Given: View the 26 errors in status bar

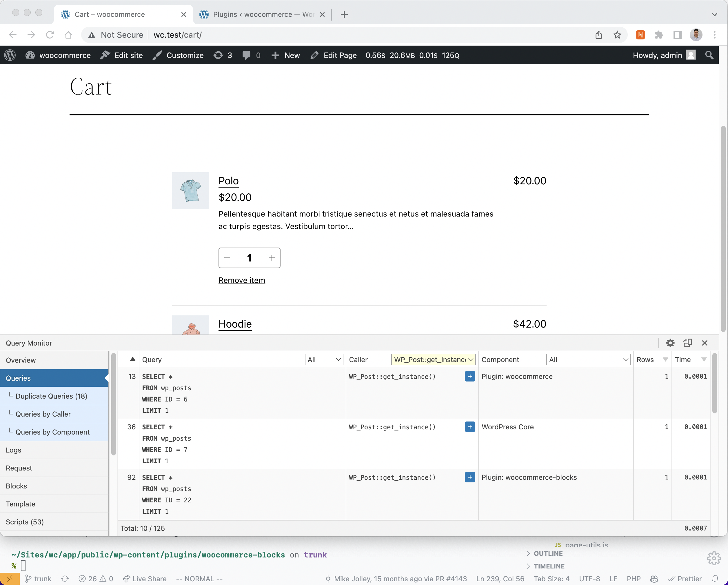Looking at the screenshot, I should point(88,579).
